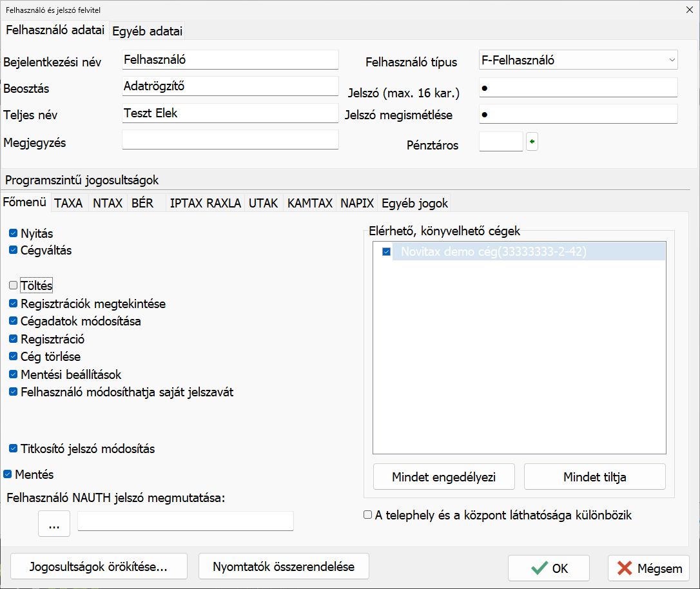Cancel using the Mégsem button

[x=648, y=568]
